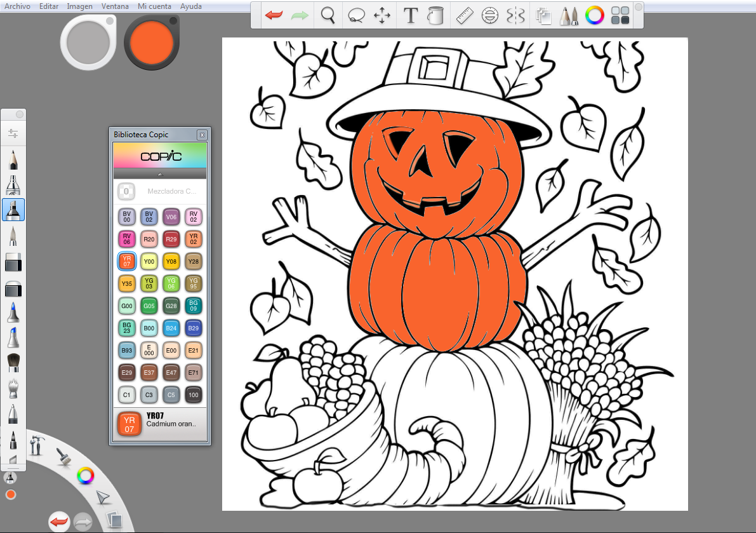Pick Copic swatch RV06

pos(127,240)
